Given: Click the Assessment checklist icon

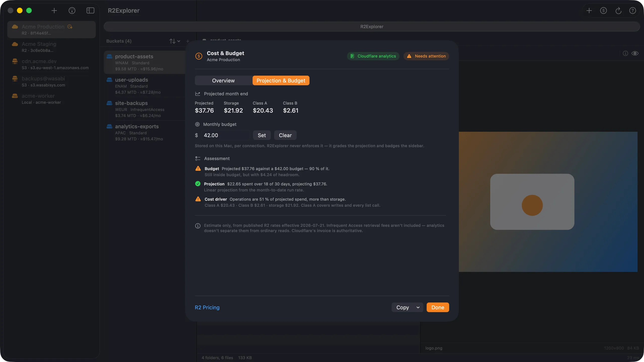Looking at the screenshot, I should pos(198,159).
